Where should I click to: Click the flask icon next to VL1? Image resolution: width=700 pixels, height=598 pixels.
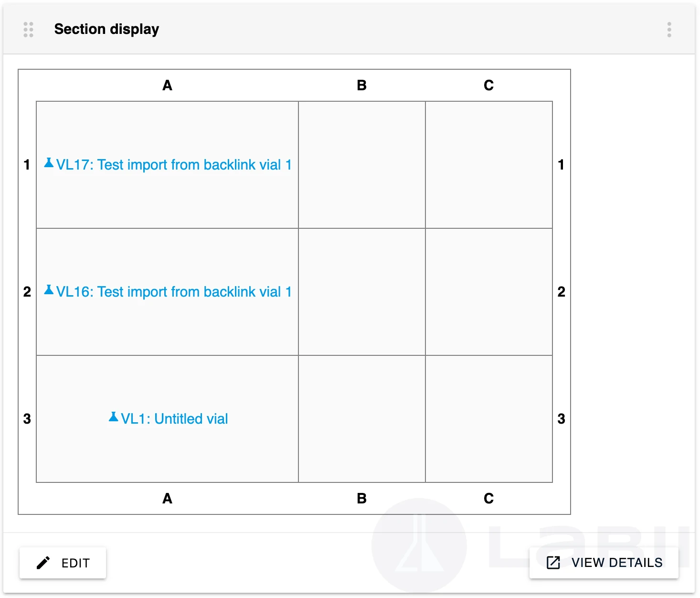[113, 417]
